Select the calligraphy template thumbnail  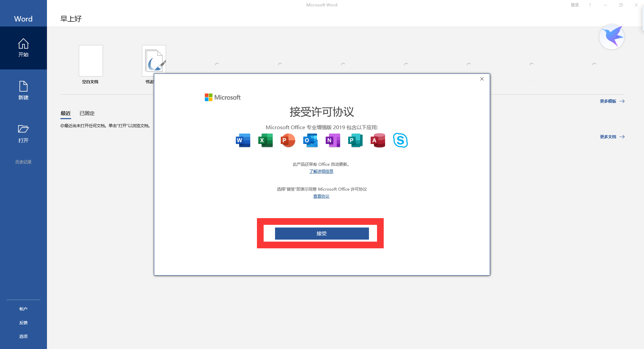154,59
